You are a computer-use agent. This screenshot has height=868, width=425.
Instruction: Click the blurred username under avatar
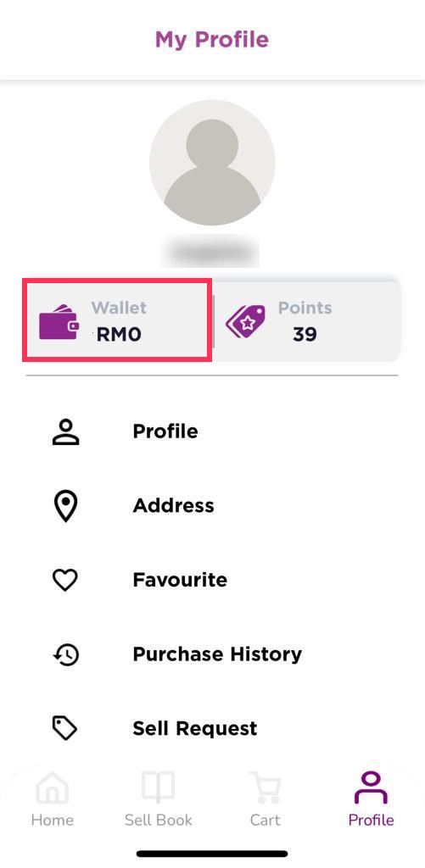click(210, 252)
